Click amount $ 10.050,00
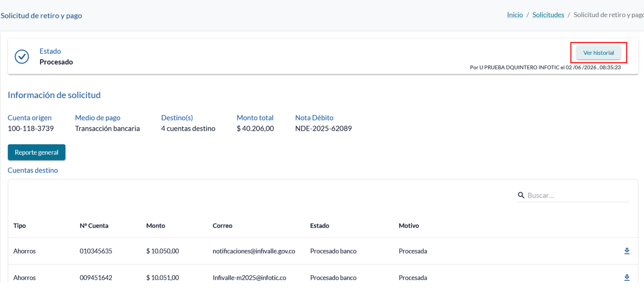The height and width of the screenshot is (291, 644). [163, 251]
